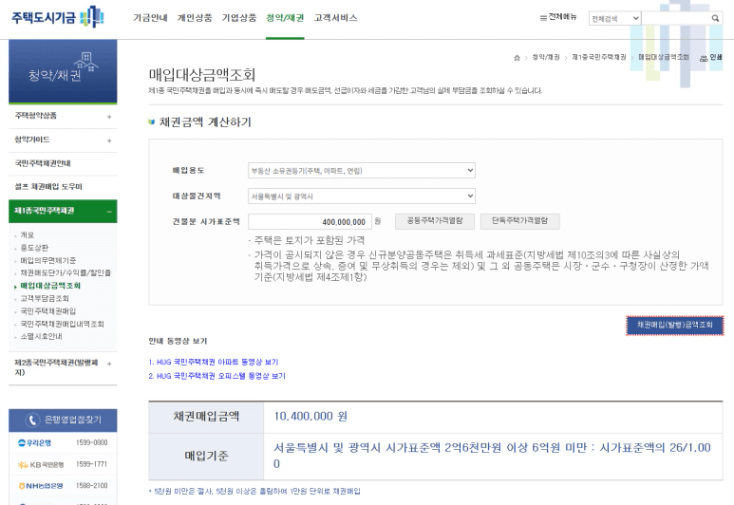Open 국민주택채권안내 in sidebar
The image size is (734, 505).
coord(43,163)
